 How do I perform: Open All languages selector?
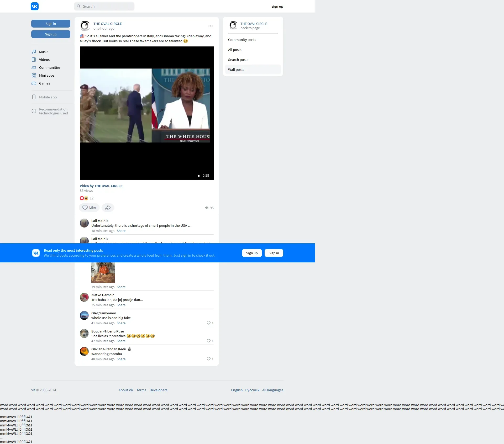(x=272, y=390)
